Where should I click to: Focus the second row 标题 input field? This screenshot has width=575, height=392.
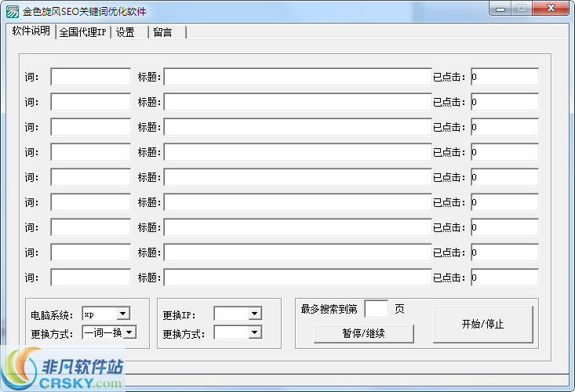(297, 102)
